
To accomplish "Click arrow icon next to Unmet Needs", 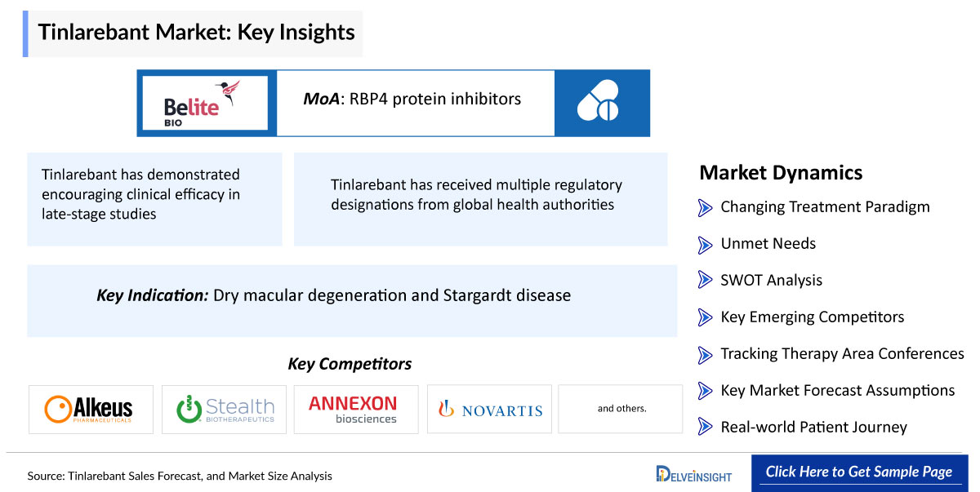I will (x=705, y=244).
